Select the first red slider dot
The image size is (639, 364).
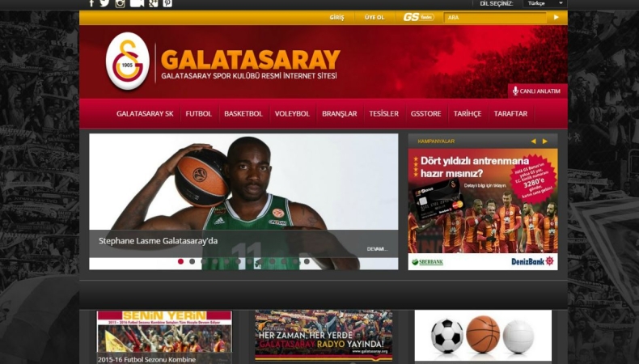click(x=180, y=261)
